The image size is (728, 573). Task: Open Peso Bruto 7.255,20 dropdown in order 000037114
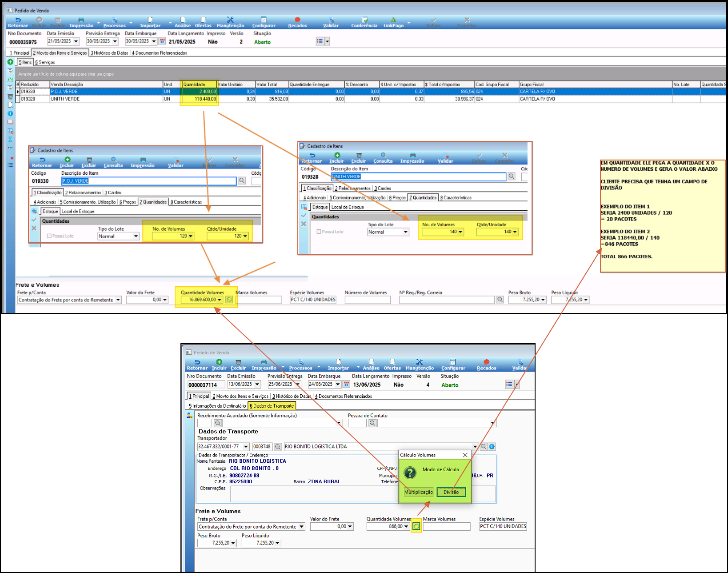pos(233,543)
